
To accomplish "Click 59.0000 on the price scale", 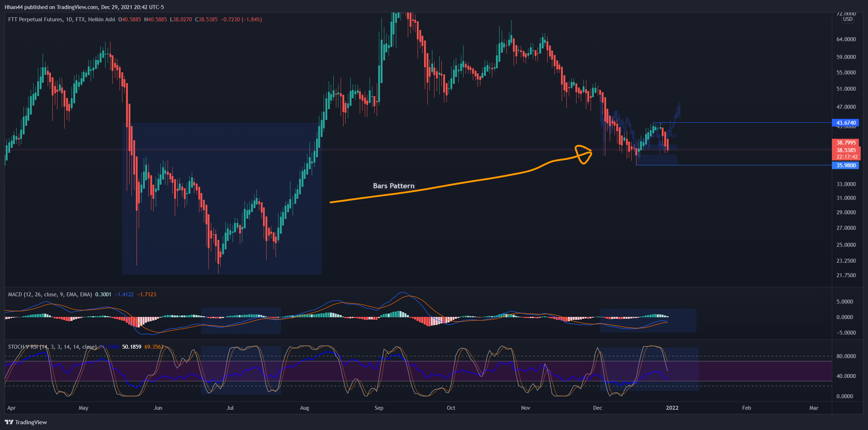I will coord(846,57).
